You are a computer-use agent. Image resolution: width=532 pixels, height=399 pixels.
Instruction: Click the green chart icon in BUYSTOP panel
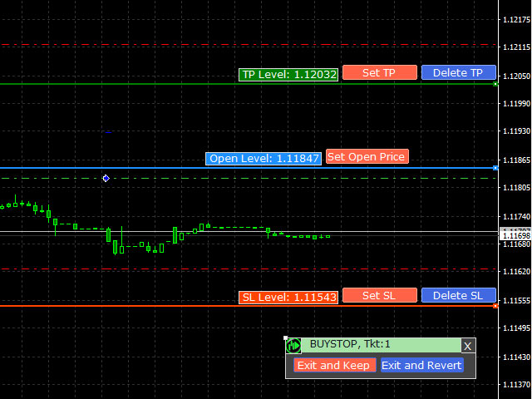(x=293, y=346)
